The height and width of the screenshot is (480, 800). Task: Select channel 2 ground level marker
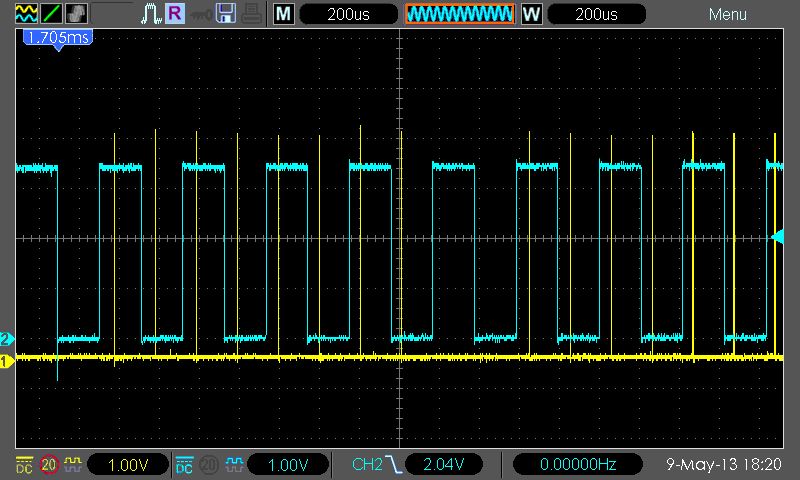7,339
